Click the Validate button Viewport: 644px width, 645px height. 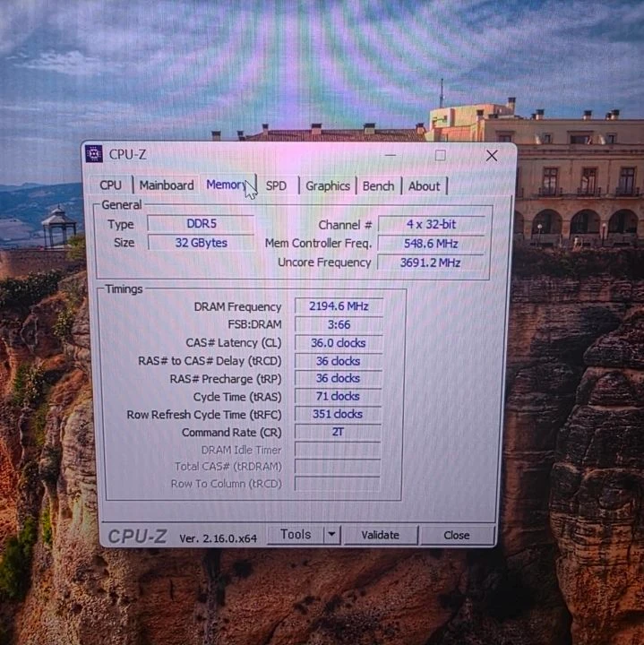(381, 535)
